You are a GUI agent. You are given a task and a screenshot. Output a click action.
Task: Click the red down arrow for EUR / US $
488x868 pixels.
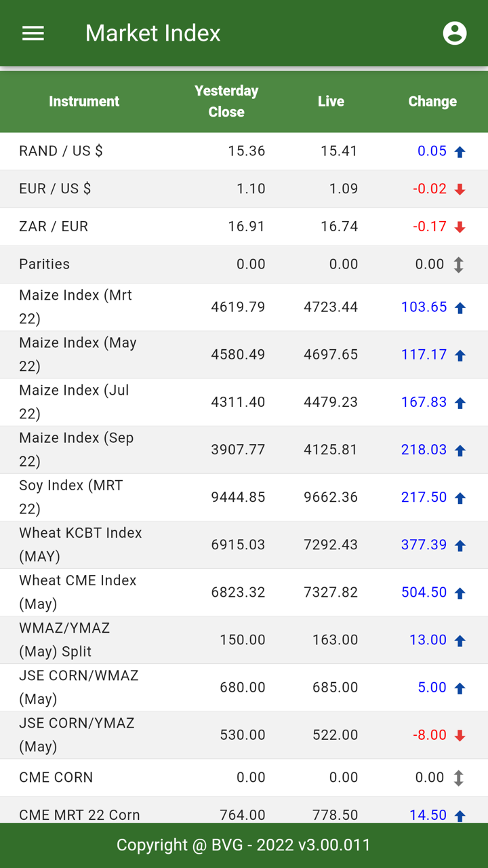[x=460, y=190]
